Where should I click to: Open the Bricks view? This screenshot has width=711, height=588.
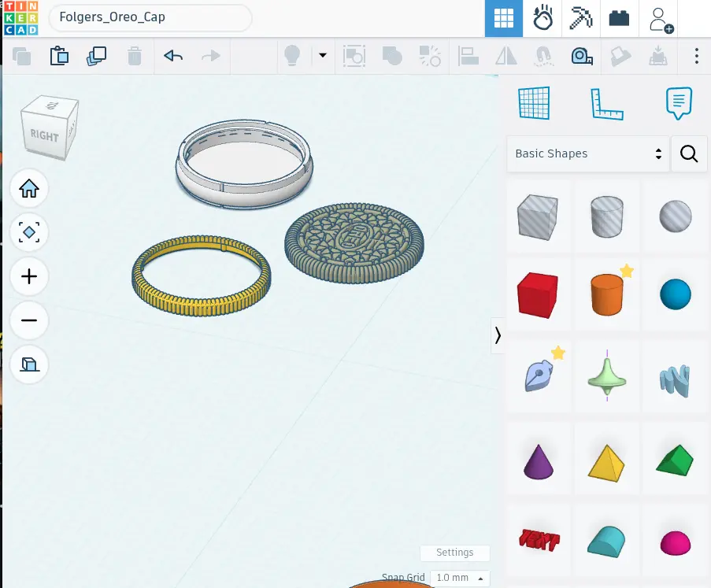619,19
